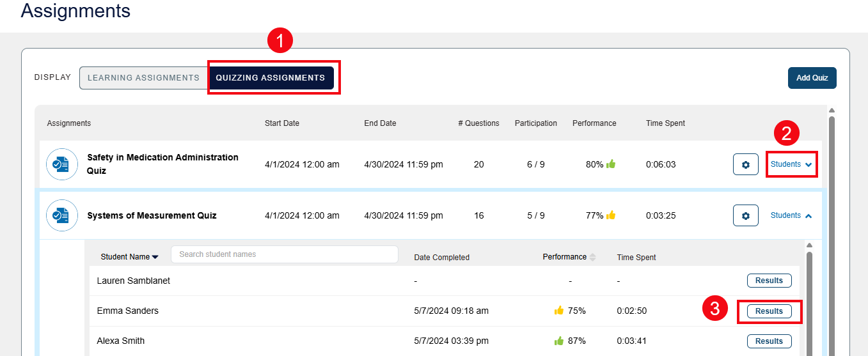Click Emma Sanders' time spent 0:02:50
This screenshot has width=868, height=356.
pos(631,311)
